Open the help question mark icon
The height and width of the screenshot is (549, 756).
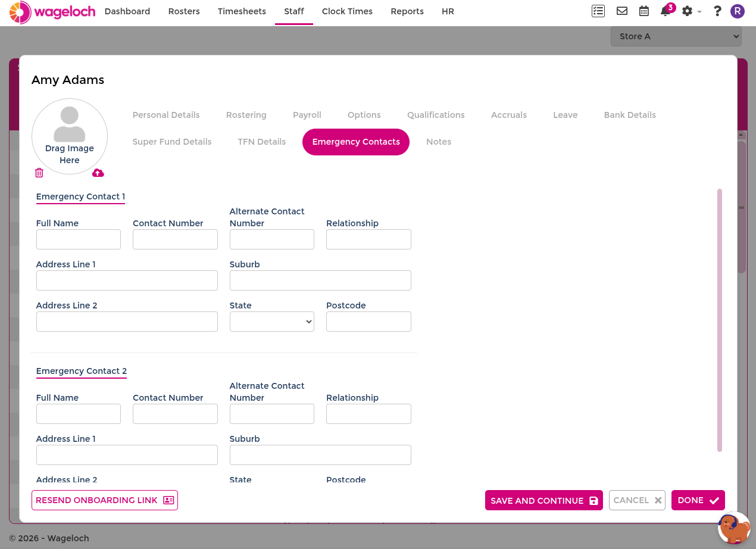point(717,11)
